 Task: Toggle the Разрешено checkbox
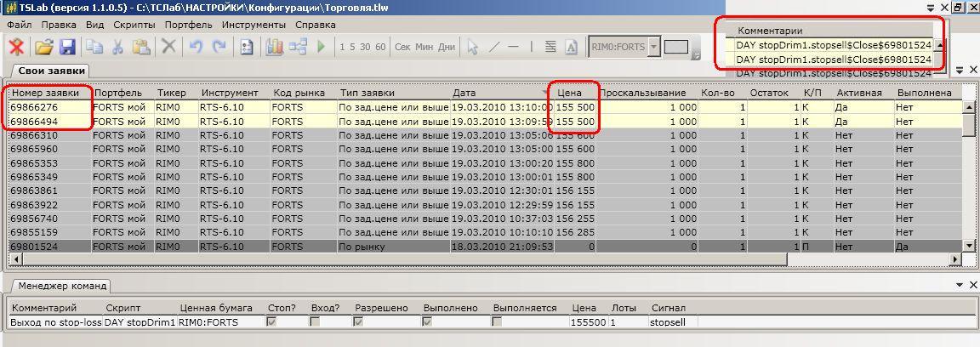(x=359, y=322)
